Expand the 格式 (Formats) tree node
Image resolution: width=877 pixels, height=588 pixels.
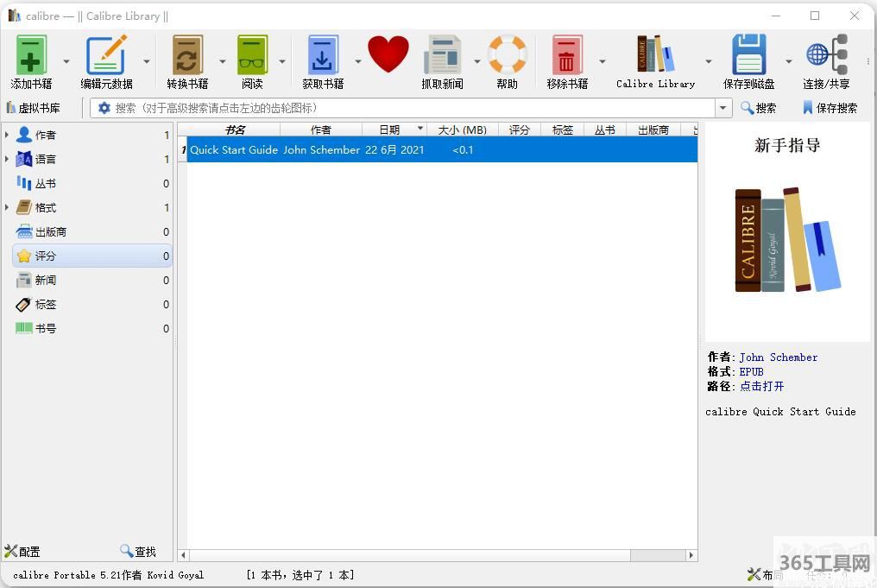pyautogui.click(x=7, y=207)
